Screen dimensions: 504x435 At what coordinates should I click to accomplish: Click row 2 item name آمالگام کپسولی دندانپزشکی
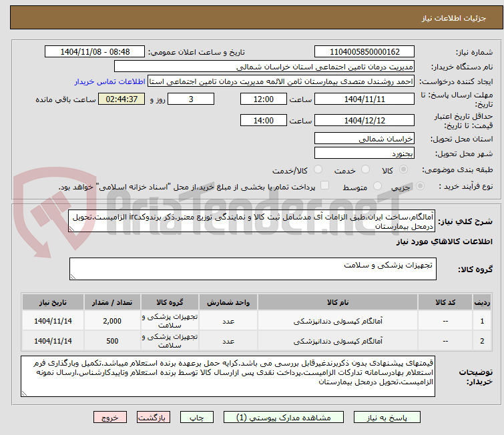(x=338, y=341)
